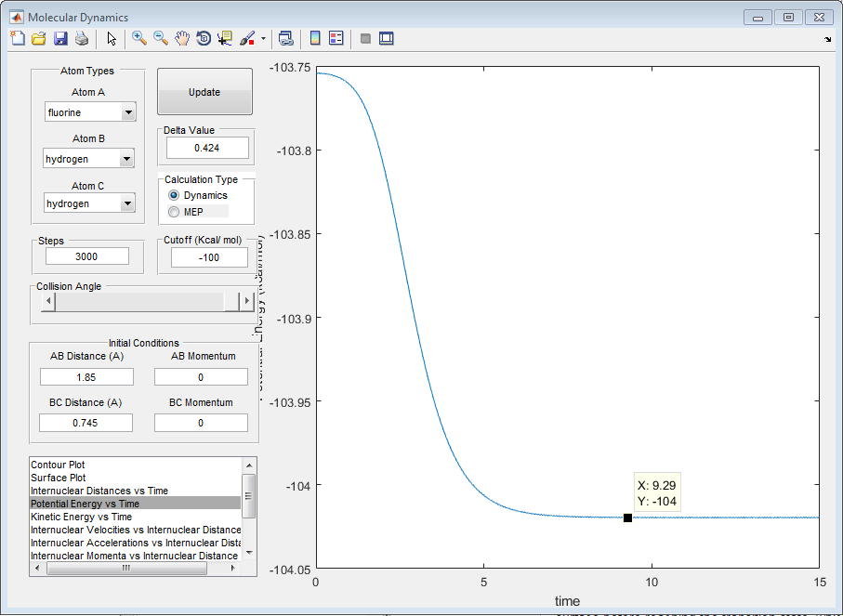Viewport: 843px width, 616px height.
Task: Select the MEP calculation type
Action: click(174, 212)
